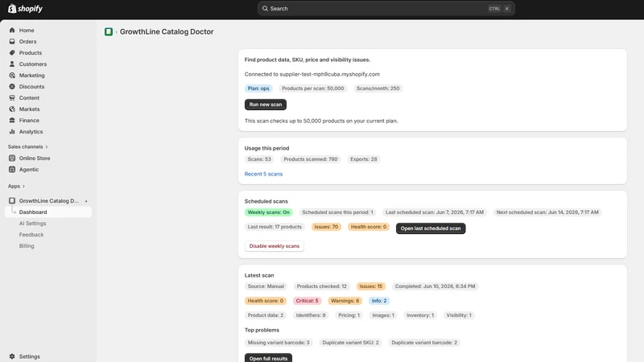Click GrowthLine Catalog Doctor page title

167,31
